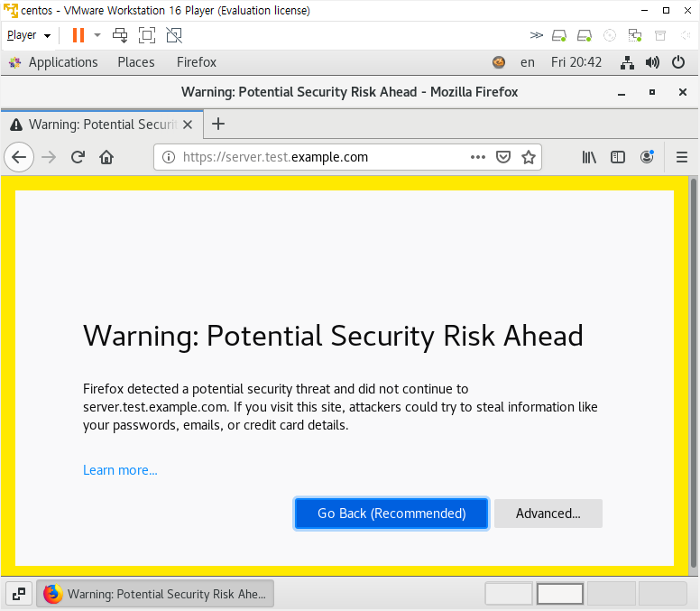Go to the Firefox home page
The height and width of the screenshot is (611, 700).
pyautogui.click(x=106, y=157)
